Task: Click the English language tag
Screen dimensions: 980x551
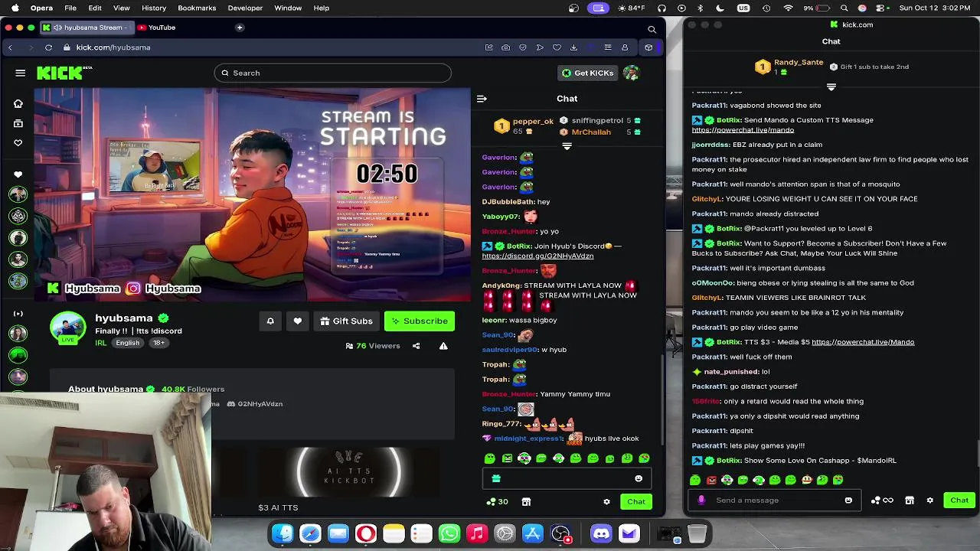Action: click(x=128, y=343)
